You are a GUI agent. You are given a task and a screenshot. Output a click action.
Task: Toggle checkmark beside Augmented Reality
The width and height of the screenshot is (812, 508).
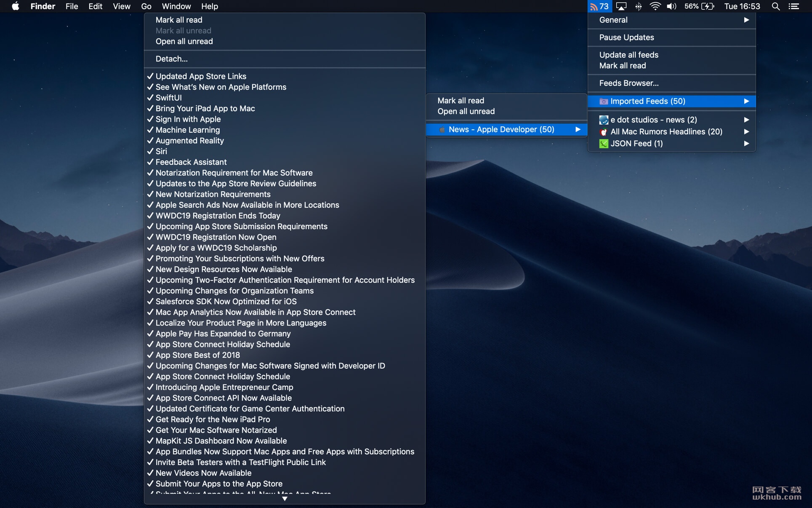click(x=150, y=141)
